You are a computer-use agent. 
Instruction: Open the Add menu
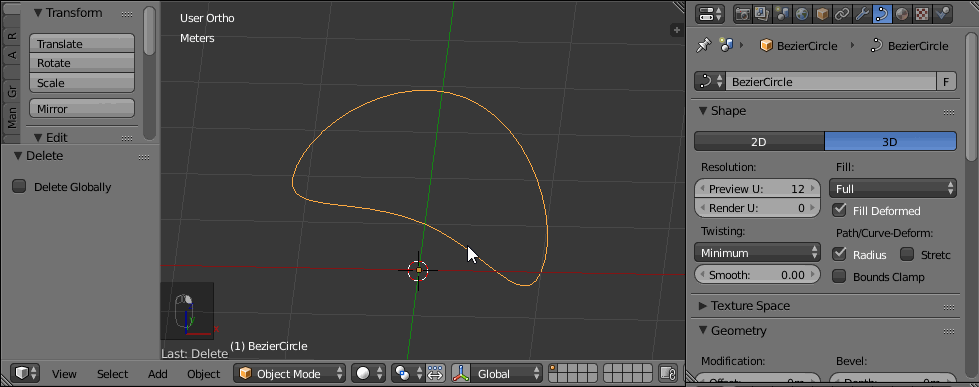(x=157, y=373)
